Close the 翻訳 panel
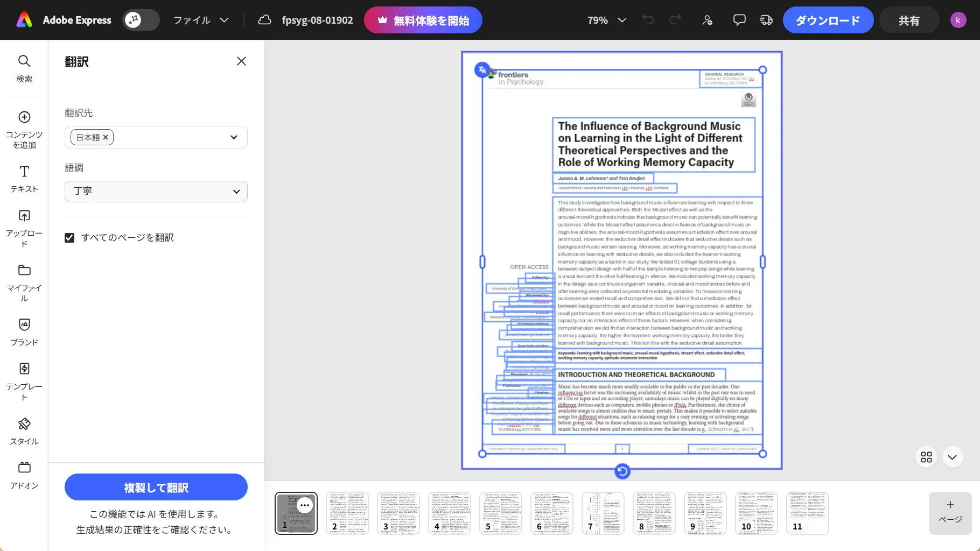The width and height of the screenshot is (980, 551). click(241, 61)
